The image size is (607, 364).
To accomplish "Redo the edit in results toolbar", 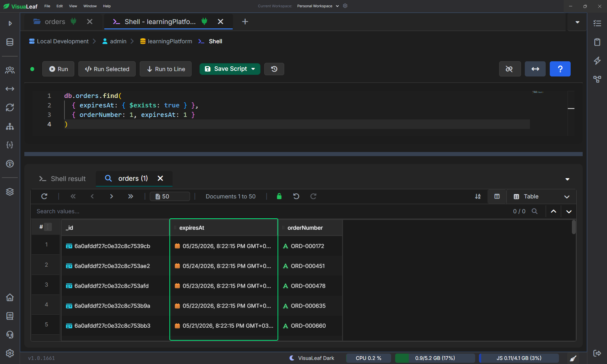I will tap(313, 197).
